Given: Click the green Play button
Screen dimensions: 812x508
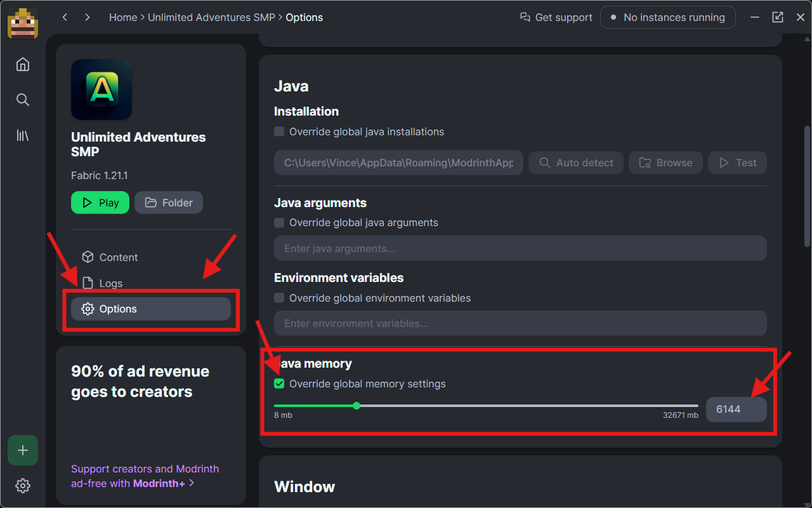Looking at the screenshot, I should point(100,203).
